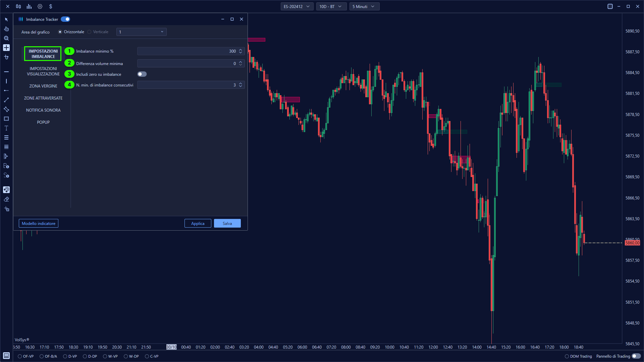Select the text annotation tool
The height and width of the screenshot is (362, 644).
click(6, 128)
